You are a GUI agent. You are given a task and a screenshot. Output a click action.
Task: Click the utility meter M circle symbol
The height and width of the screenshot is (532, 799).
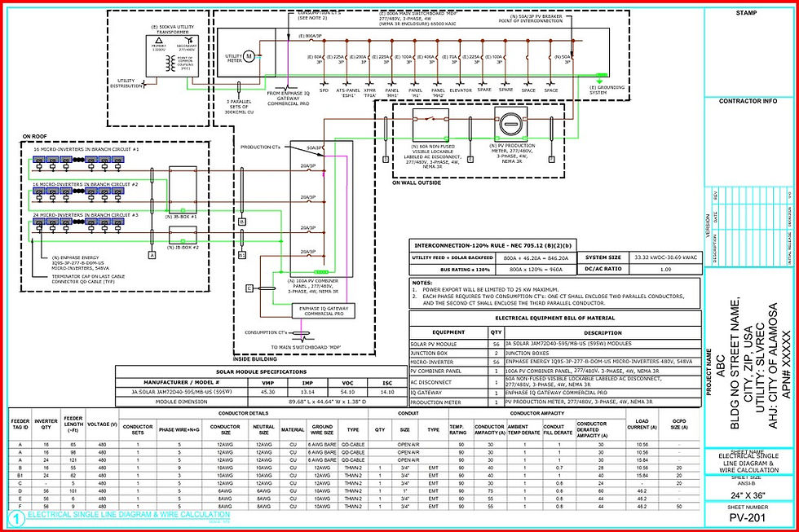[x=249, y=55]
